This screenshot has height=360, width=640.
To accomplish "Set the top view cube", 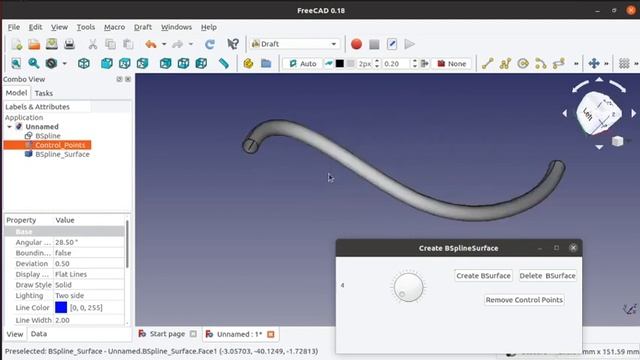I will [124, 63].
